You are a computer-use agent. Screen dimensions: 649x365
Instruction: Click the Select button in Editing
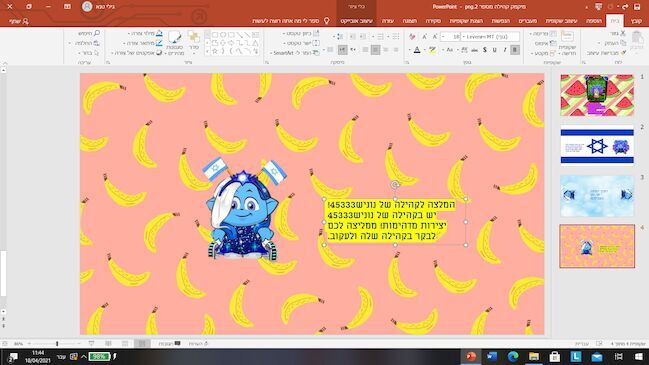pos(89,53)
